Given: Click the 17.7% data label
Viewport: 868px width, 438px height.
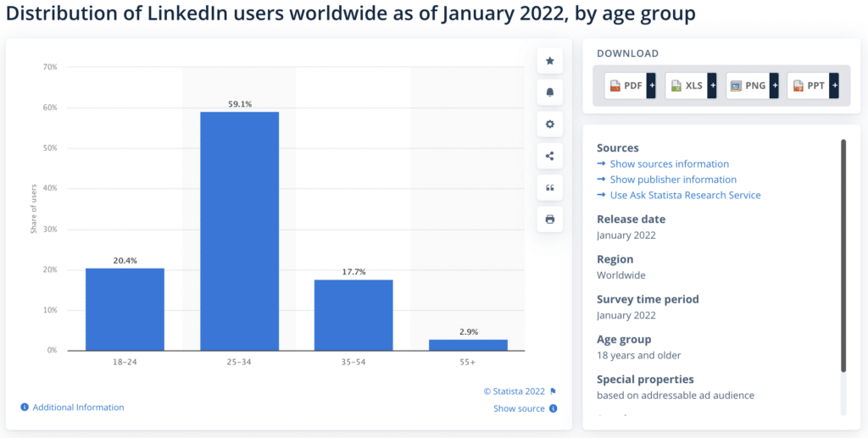Looking at the screenshot, I should pyautogui.click(x=353, y=272).
